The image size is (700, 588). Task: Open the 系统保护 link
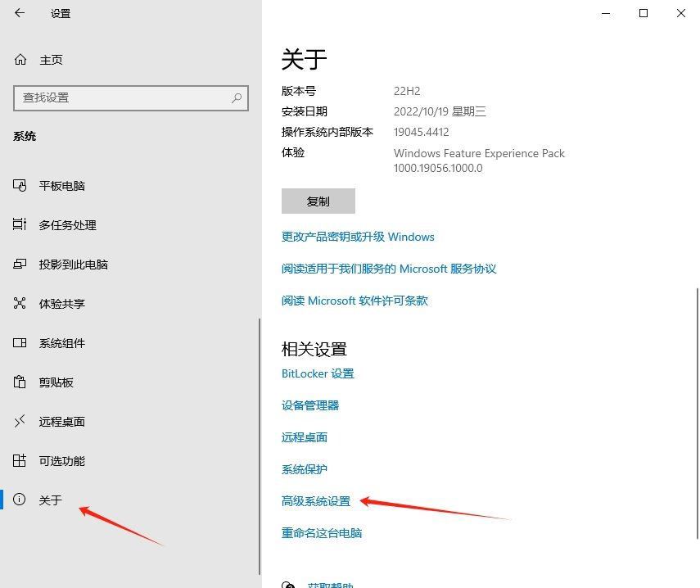(x=304, y=468)
